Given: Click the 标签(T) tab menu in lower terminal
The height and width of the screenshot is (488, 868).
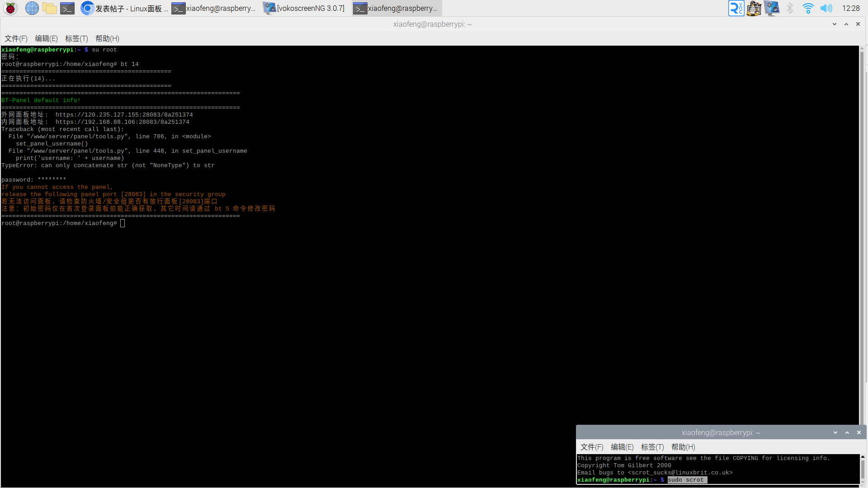Looking at the screenshot, I should coord(652,447).
